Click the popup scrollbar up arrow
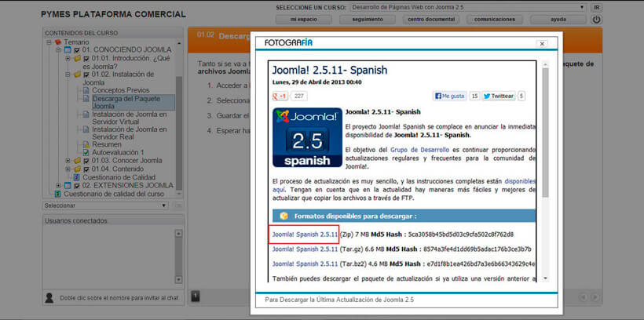The width and height of the screenshot is (644, 320). (x=545, y=64)
